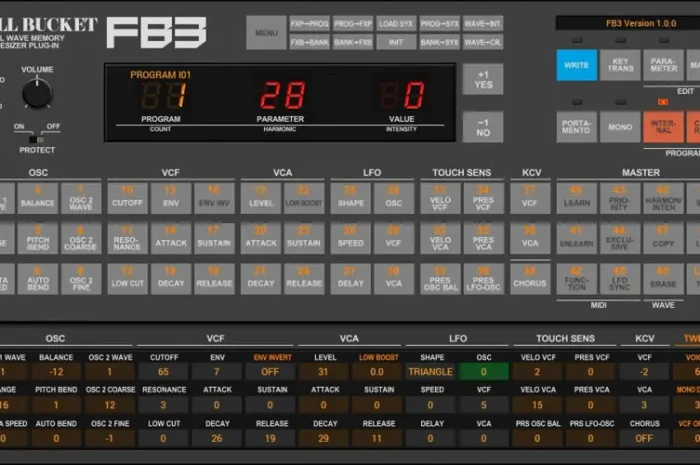Click the MIDI UNLEARN button

[576, 238]
